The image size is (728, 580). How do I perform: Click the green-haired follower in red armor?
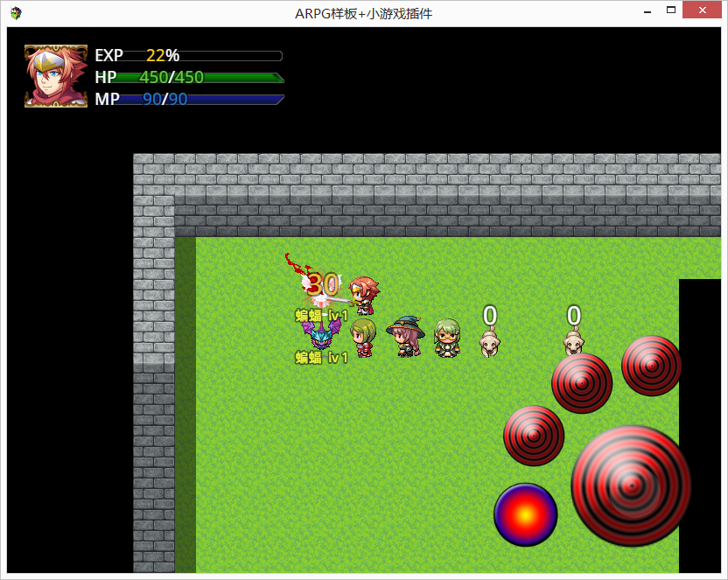coord(363,338)
